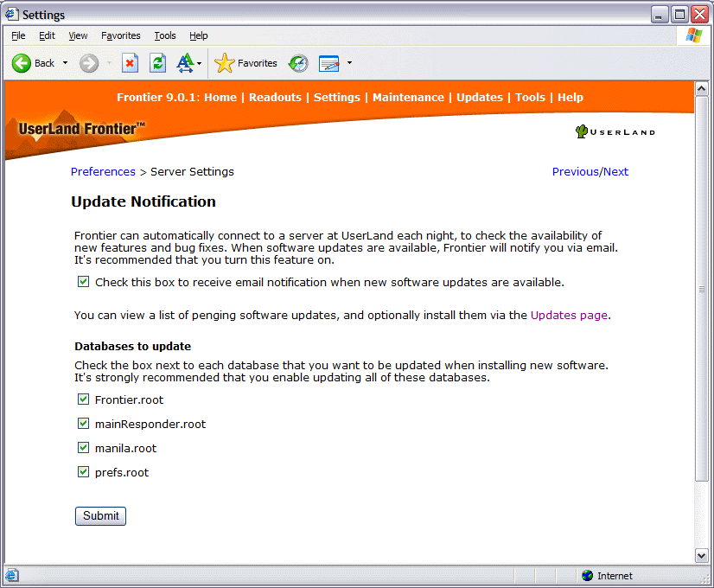Click the scrollbar up arrow

point(701,88)
